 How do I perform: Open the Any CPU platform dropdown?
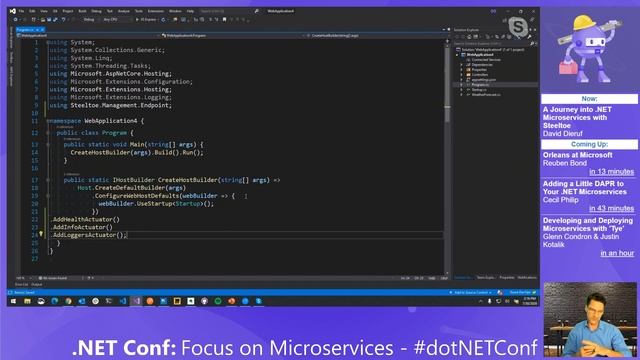pos(116,19)
